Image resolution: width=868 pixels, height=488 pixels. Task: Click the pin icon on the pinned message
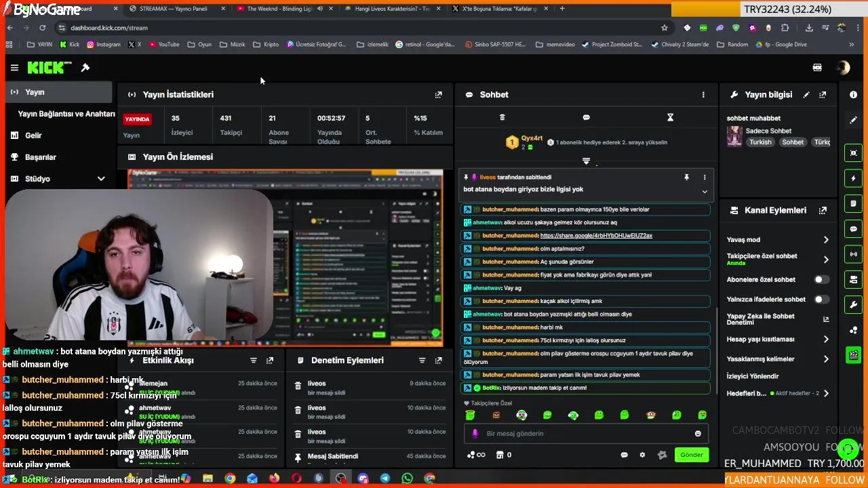(x=686, y=177)
